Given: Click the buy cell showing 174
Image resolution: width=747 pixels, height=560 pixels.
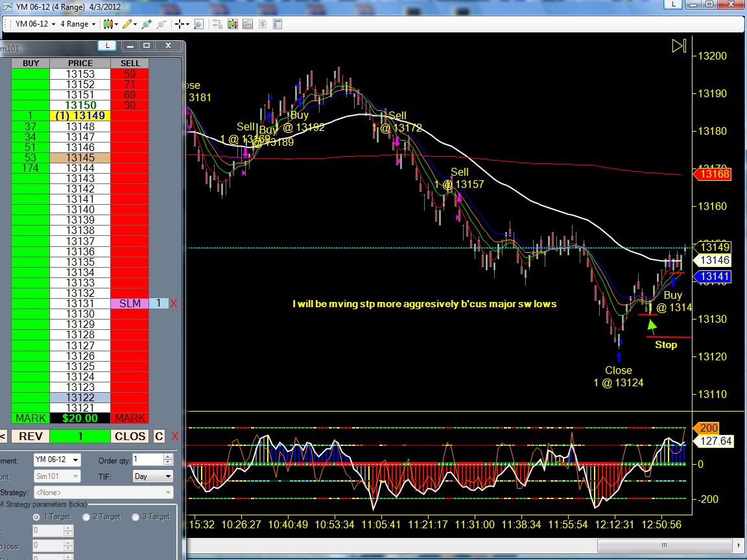Looking at the screenshot, I should point(30,168).
